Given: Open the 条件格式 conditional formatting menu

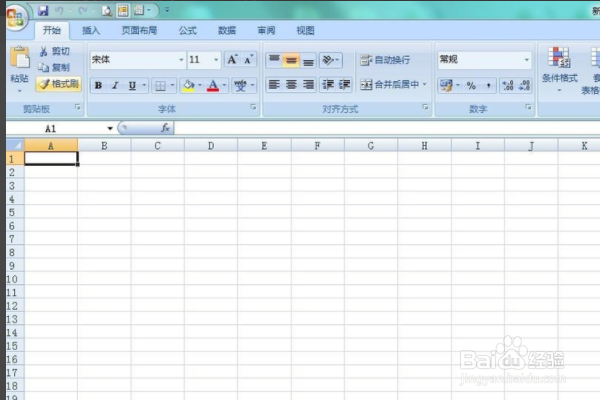Looking at the screenshot, I should coord(559,69).
